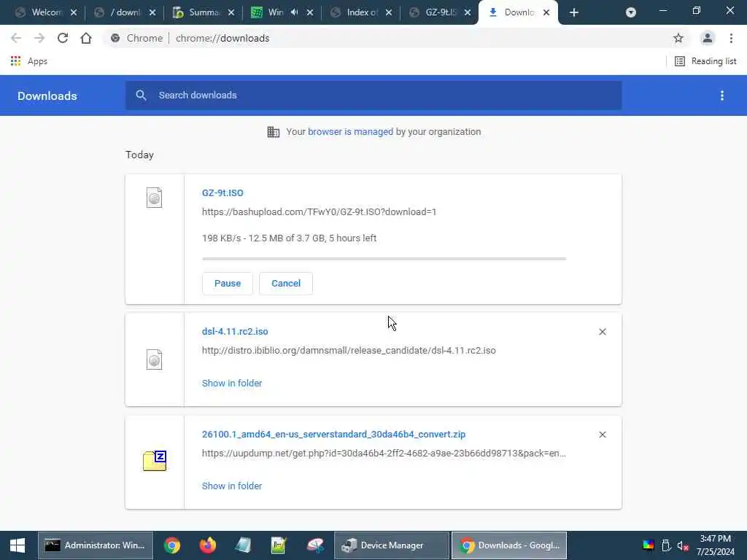
Task: Click the magnifier icon in downloads search
Action: [141, 96]
